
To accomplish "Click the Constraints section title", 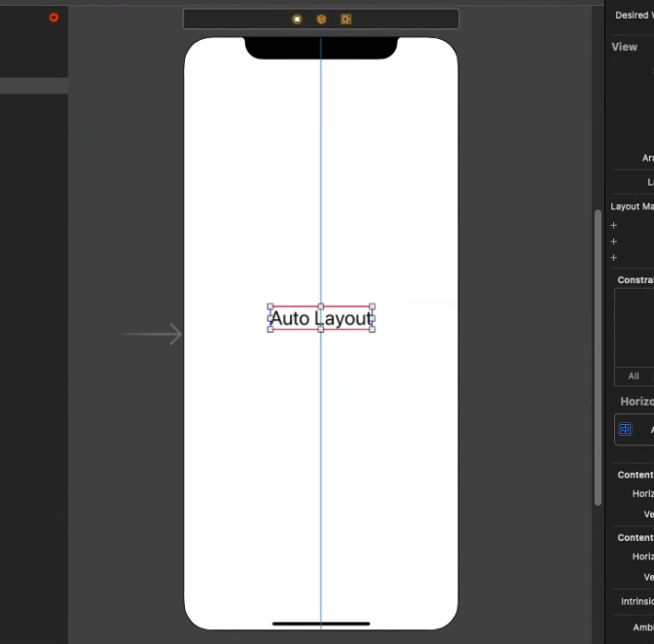I will 636,280.
